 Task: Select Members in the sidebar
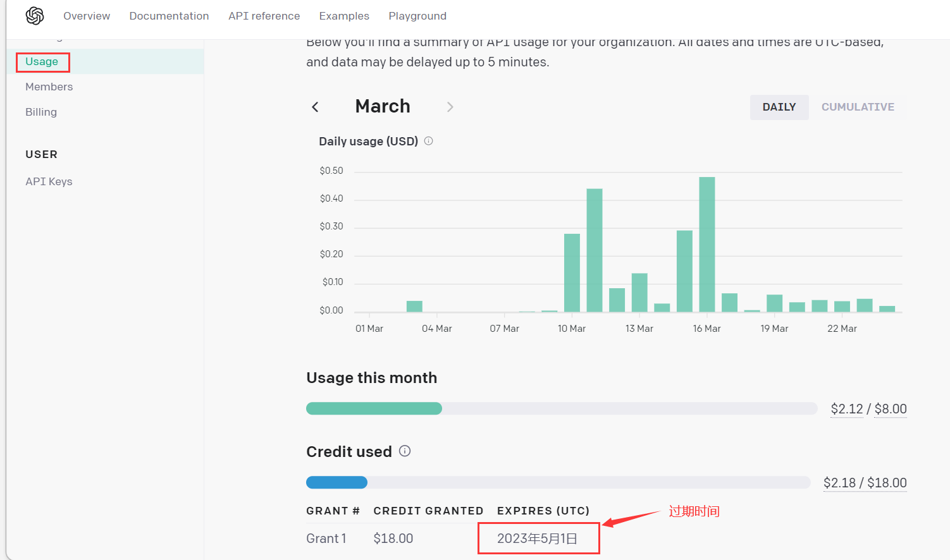49,87
